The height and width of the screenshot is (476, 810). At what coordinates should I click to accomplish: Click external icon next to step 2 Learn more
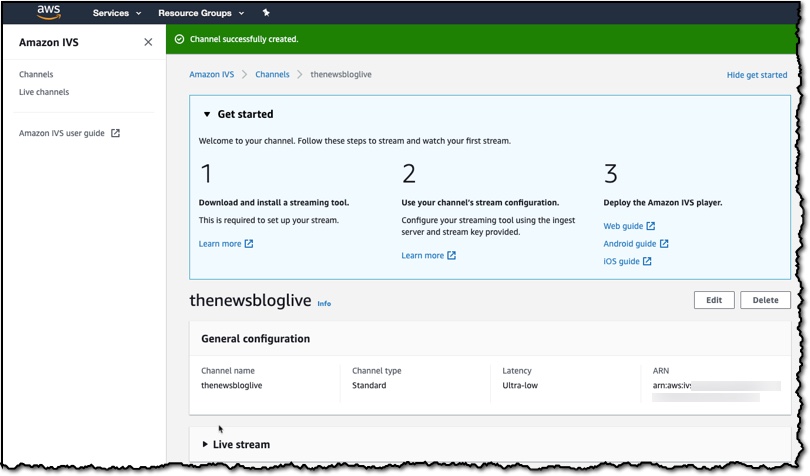[451, 255]
